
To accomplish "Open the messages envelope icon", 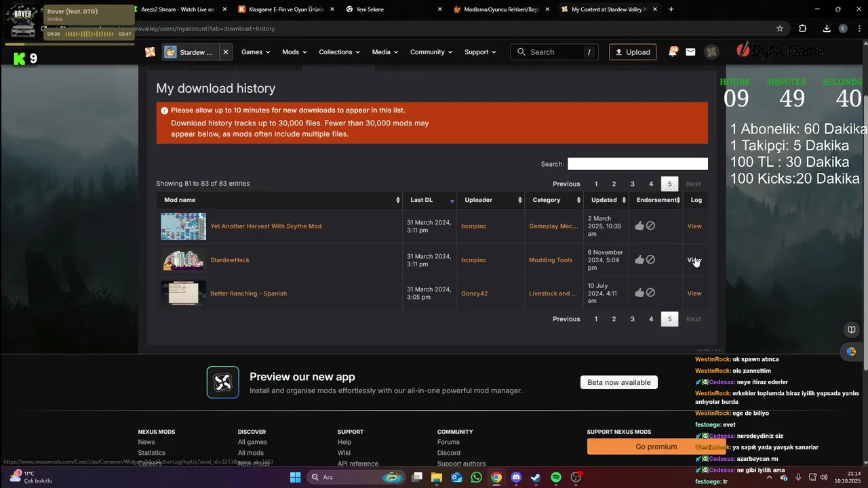I will pos(690,52).
